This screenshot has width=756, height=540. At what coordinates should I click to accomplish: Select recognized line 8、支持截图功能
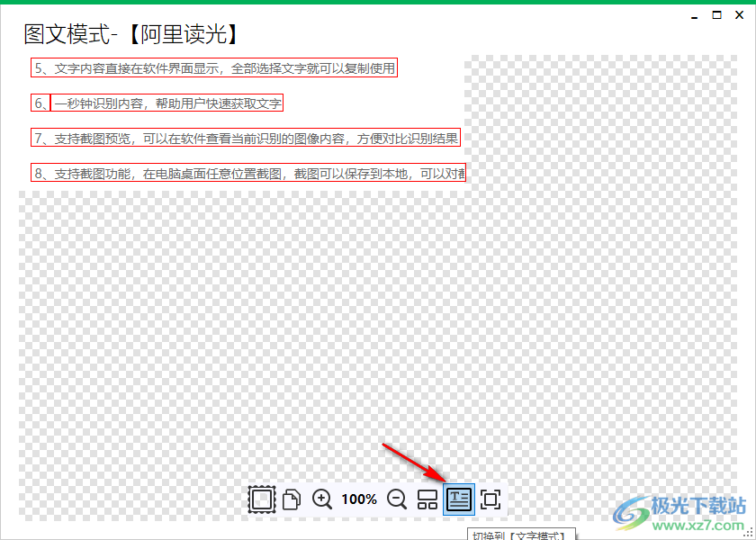tap(248, 173)
